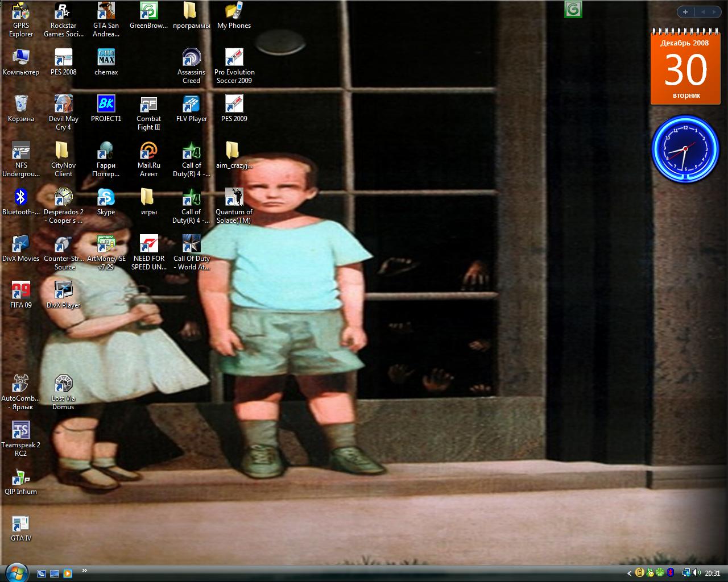The image size is (728, 582).
Task: Select Call Of Duty - World At War icon
Action: (x=191, y=252)
